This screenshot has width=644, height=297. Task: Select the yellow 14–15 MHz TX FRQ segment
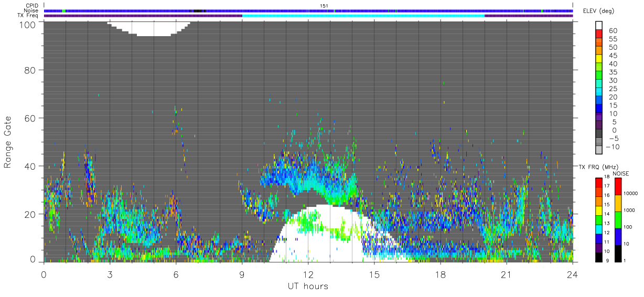(x=598, y=211)
